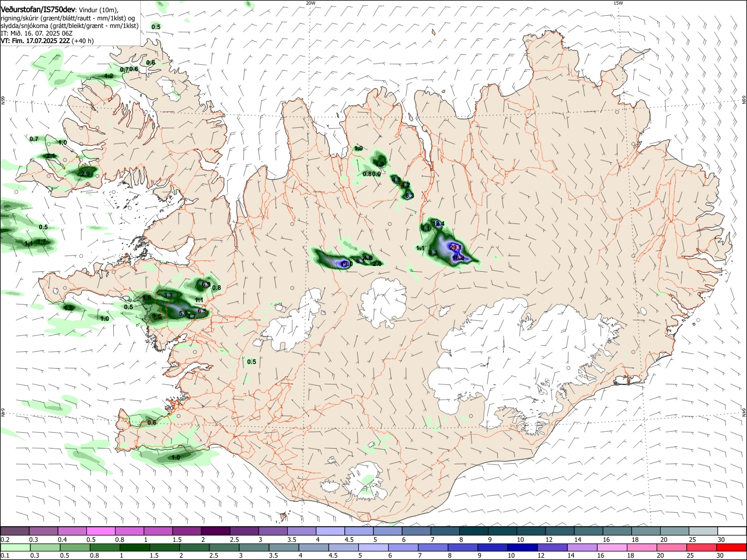Screen dimensions: 747x560
Task: Click the 29.1 peak precipitation value
Action: pyautogui.click(x=456, y=247)
